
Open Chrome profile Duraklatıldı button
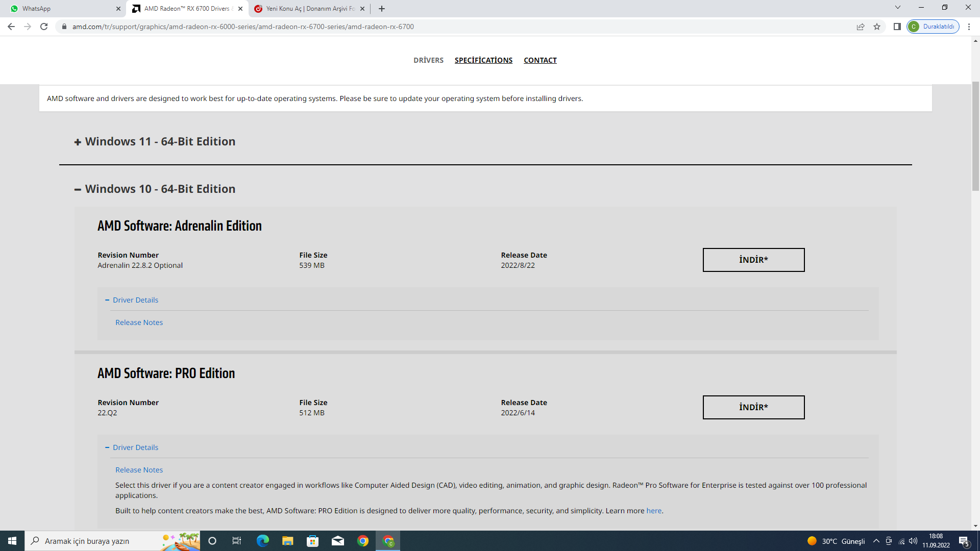click(933, 27)
